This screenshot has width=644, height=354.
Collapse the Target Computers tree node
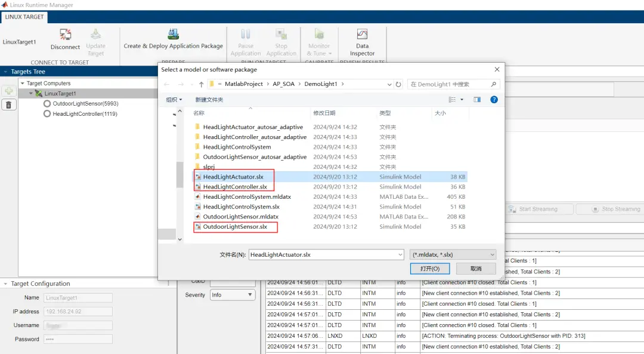[23, 83]
